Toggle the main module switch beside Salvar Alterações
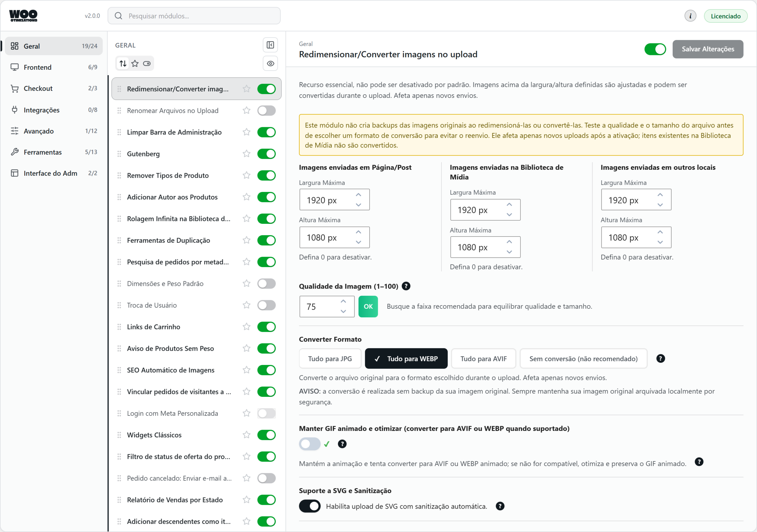The height and width of the screenshot is (532, 757). click(x=655, y=49)
